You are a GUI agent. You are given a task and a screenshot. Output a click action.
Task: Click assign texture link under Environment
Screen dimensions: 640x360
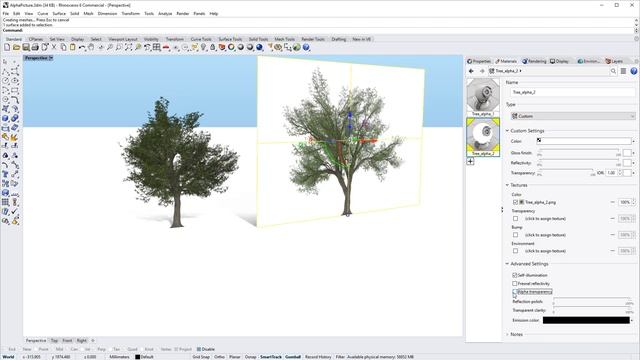545,251
